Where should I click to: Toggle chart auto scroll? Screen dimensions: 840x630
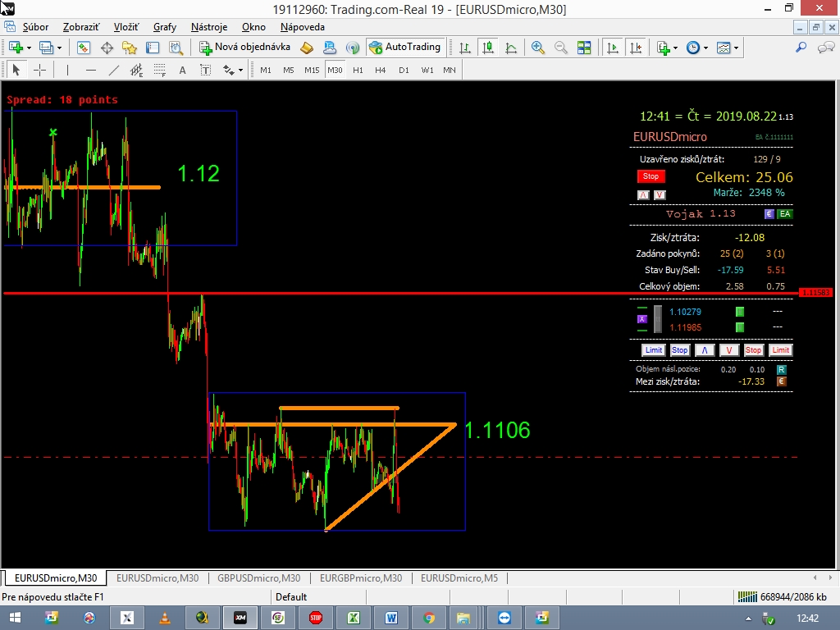click(x=612, y=48)
